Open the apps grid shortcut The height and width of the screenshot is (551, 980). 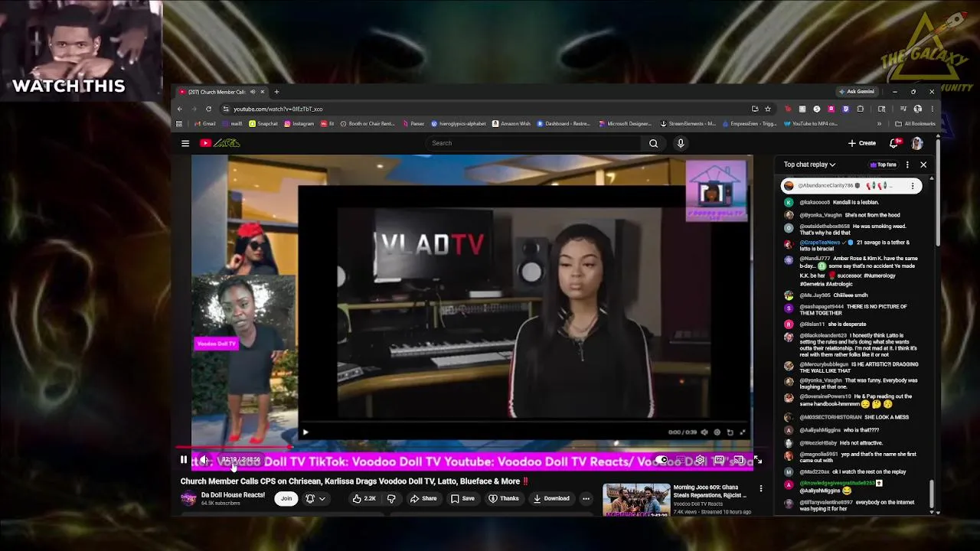tap(180, 123)
